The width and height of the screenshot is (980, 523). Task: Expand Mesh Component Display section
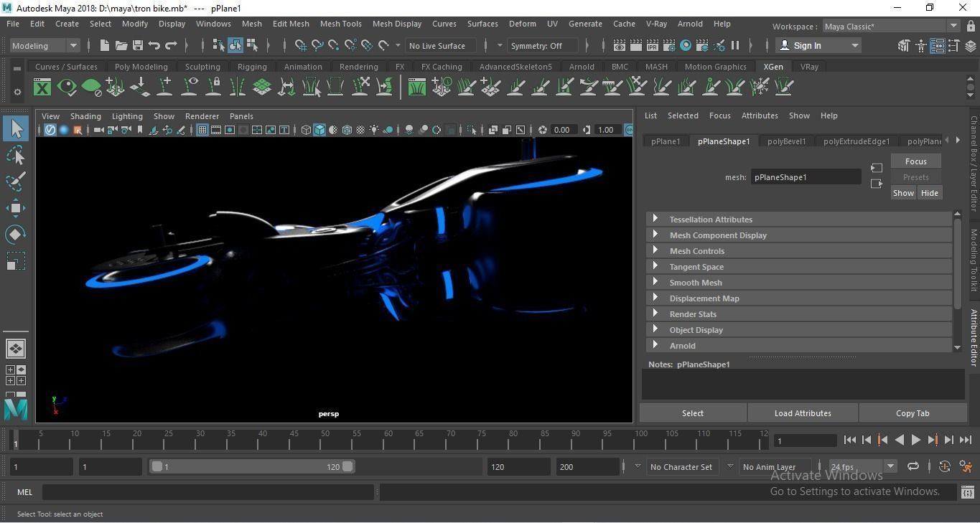pyautogui.click(x=799, y=235)
